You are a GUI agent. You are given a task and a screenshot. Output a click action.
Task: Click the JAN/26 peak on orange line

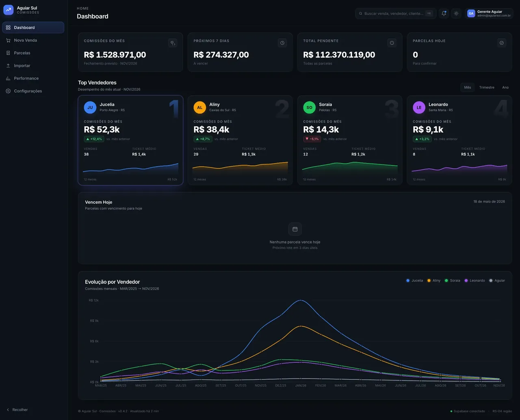point(301,326)
